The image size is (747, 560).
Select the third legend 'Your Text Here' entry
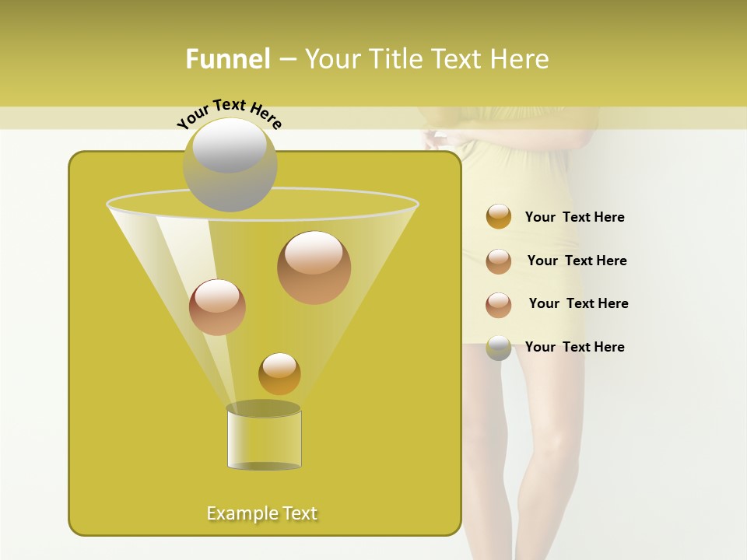(578, 303)
